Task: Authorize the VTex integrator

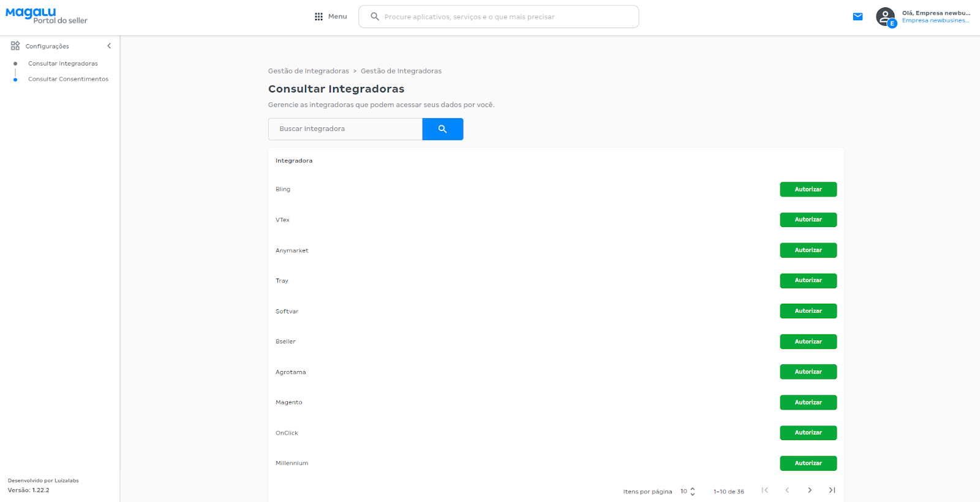Action: point(809,220)
